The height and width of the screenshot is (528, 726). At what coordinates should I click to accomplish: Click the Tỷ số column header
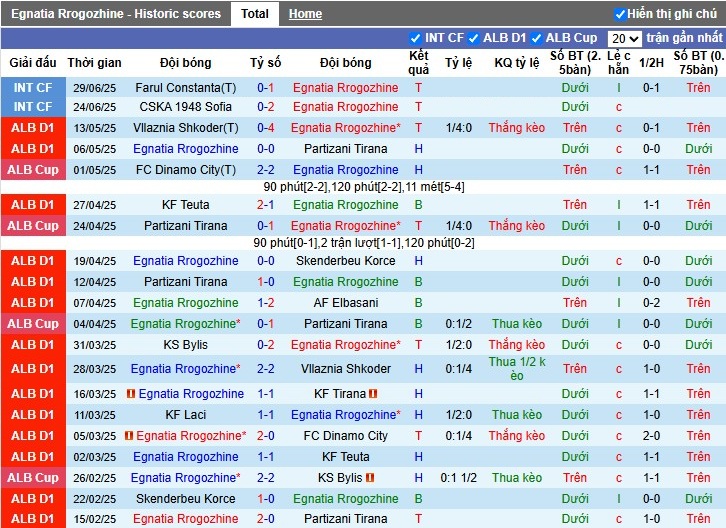(x=266, y=63)
